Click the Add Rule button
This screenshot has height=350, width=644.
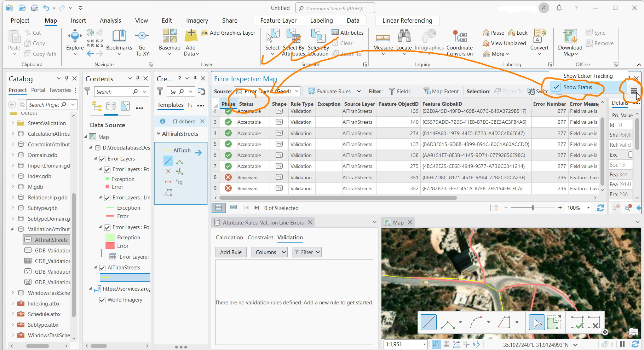231,252
